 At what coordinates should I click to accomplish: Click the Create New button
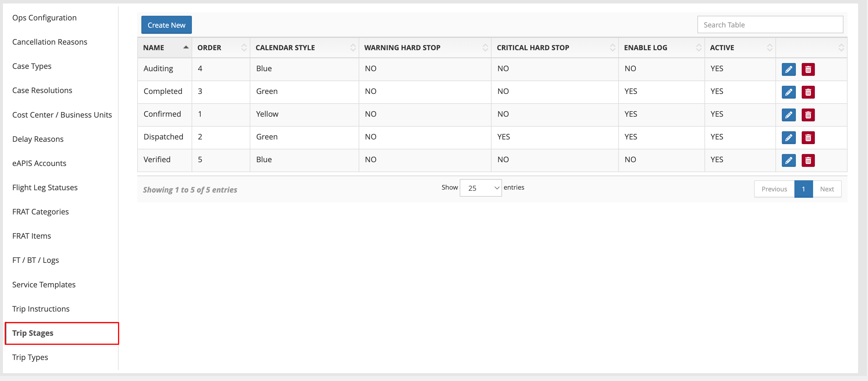point(166,25)
